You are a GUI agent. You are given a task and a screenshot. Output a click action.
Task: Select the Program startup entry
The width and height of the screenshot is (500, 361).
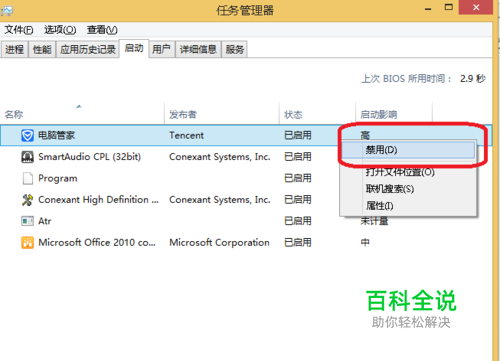(x=58, y=179)
